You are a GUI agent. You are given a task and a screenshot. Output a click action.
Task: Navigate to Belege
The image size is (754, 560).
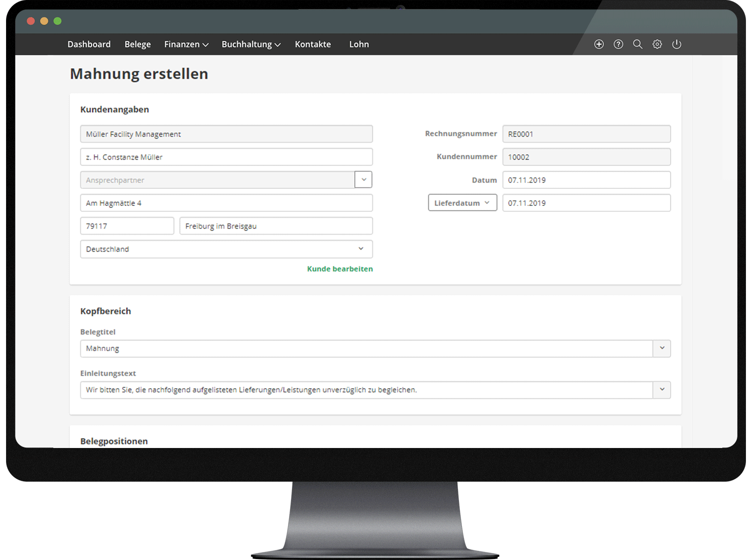(x=138, y=44)
